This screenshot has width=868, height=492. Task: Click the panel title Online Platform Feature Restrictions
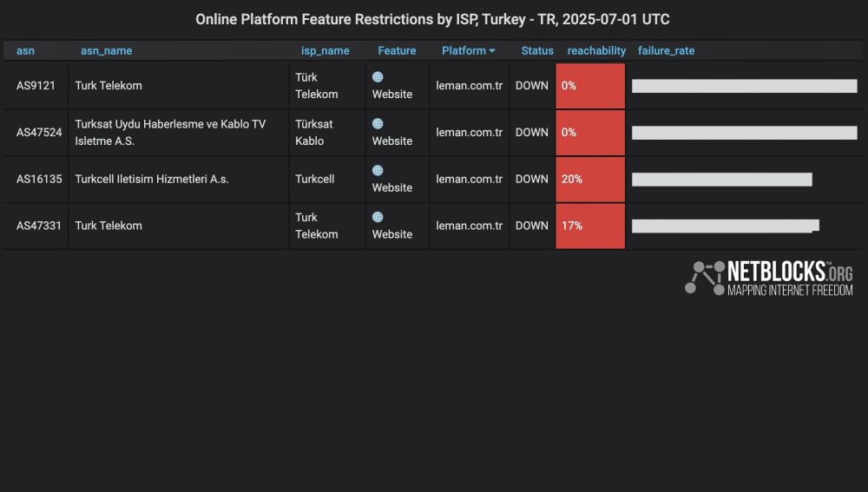click(x=432, y=19)
